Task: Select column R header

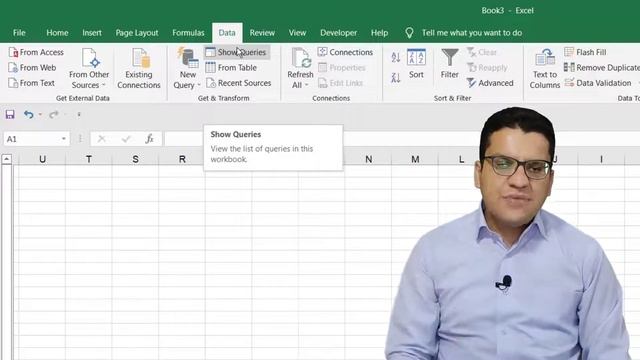Action: [x=182, y=159]
